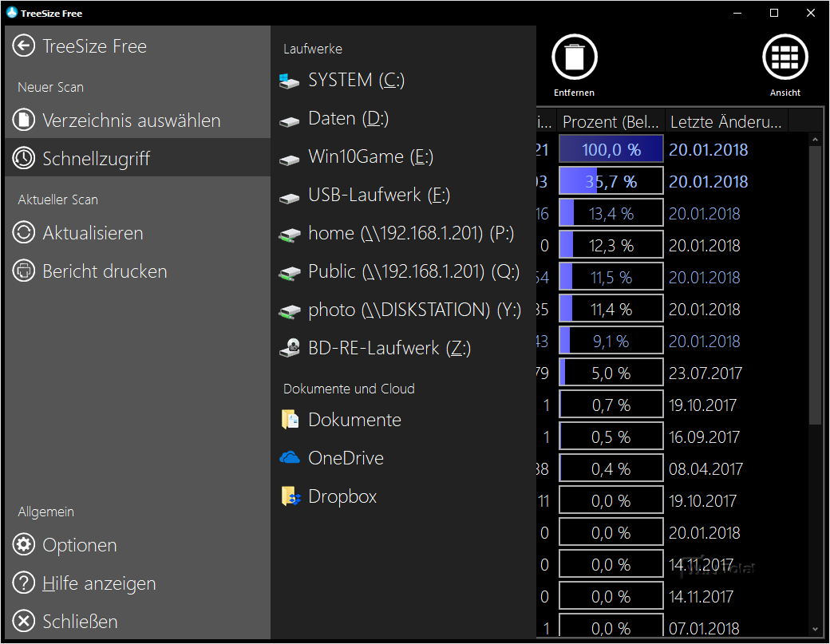Click the Blu-ray disc drive icon

click(x=290, y=348)
